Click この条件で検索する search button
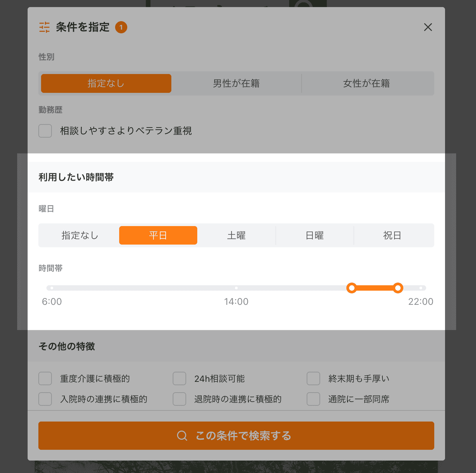This screenshot has height=473, width=476. tap(236, 436)
